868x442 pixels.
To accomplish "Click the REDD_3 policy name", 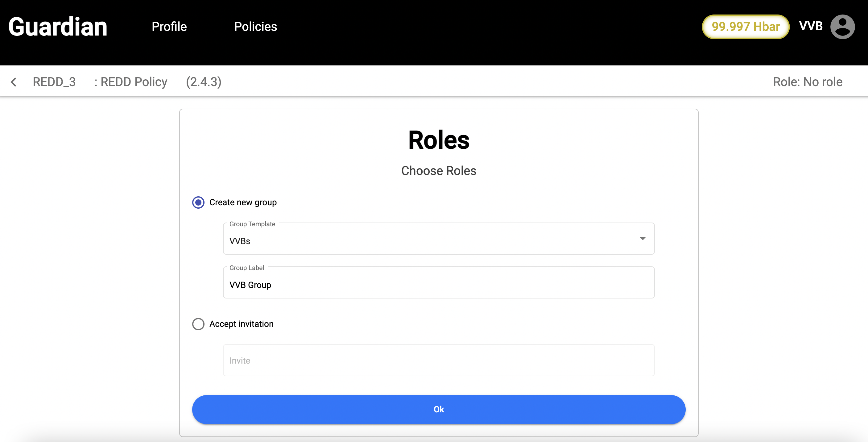I will (x=54, y=82).
